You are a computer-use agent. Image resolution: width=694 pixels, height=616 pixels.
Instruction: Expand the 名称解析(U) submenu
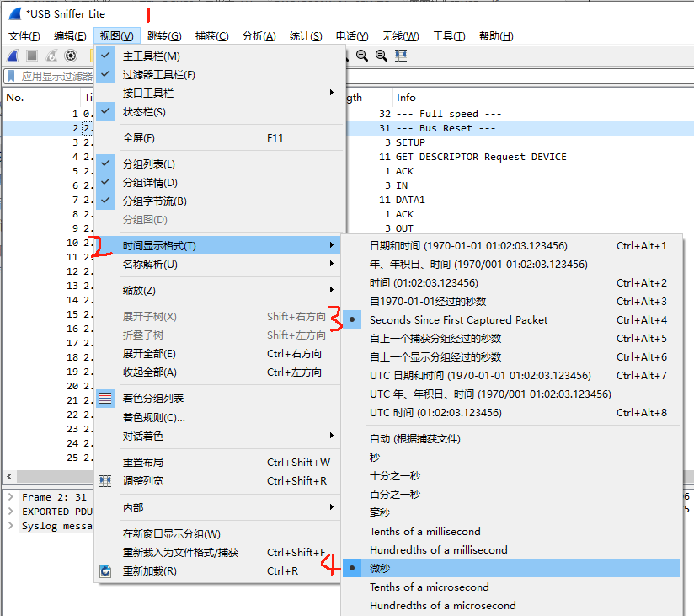coord(219,265)
